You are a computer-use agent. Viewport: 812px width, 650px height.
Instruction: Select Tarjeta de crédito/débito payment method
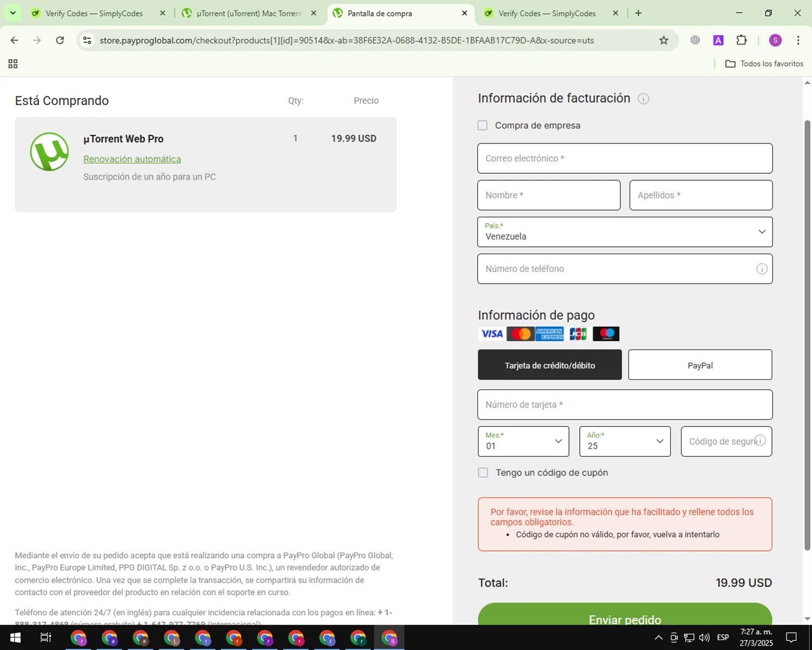[x=549, y=365]
